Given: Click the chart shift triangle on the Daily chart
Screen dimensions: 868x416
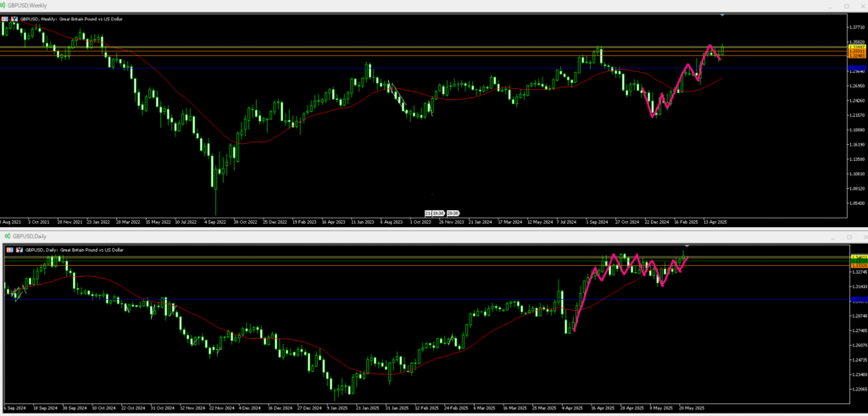Looking at the screenshot, I should [x=687, y=247].
